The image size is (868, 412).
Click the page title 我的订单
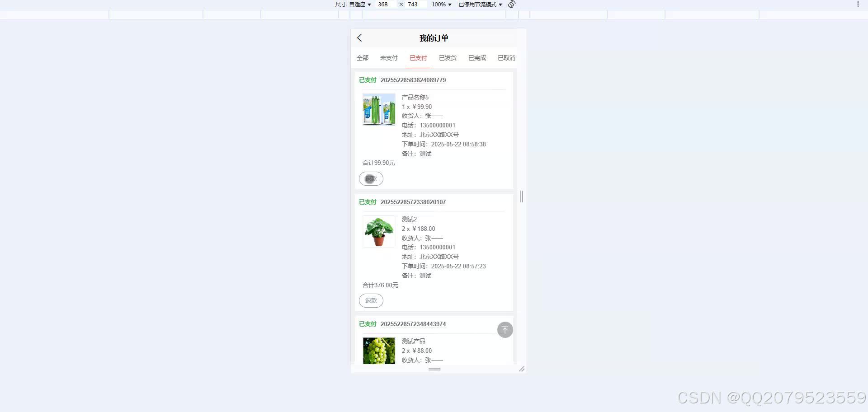click(434, 38)
